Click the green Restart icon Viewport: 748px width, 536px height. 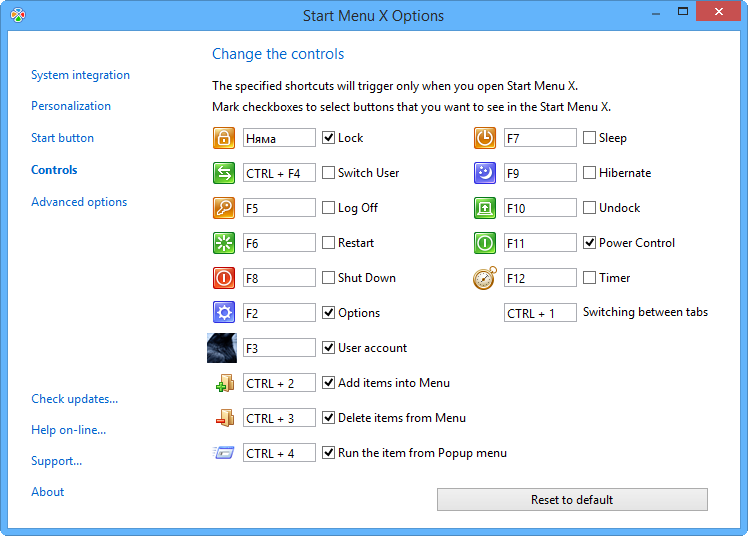tap(224, 243)
